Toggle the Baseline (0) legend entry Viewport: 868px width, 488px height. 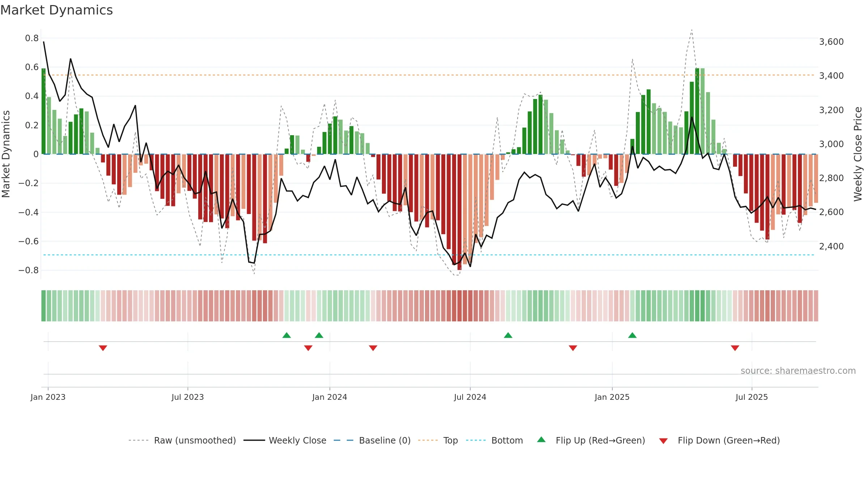tap(372, 440)
